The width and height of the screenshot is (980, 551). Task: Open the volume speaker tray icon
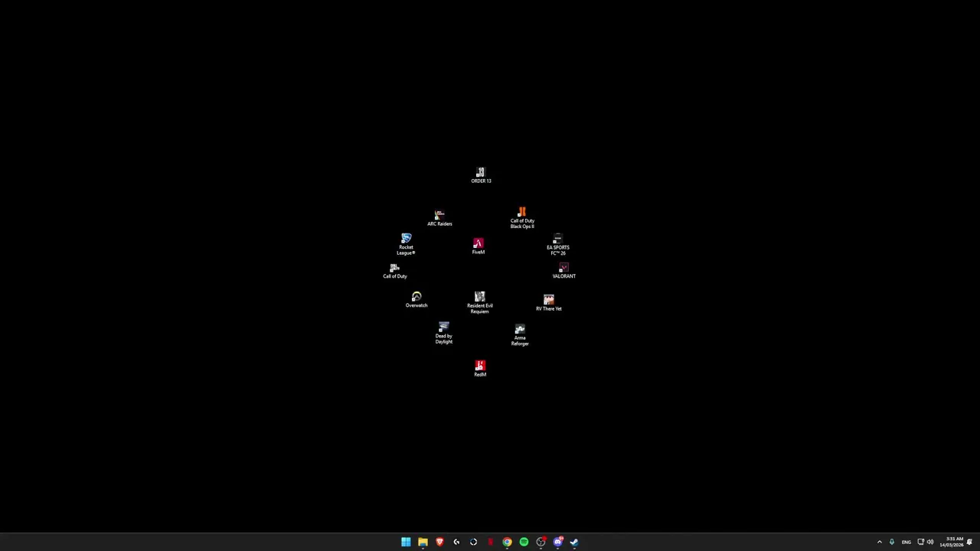[930, 542]
